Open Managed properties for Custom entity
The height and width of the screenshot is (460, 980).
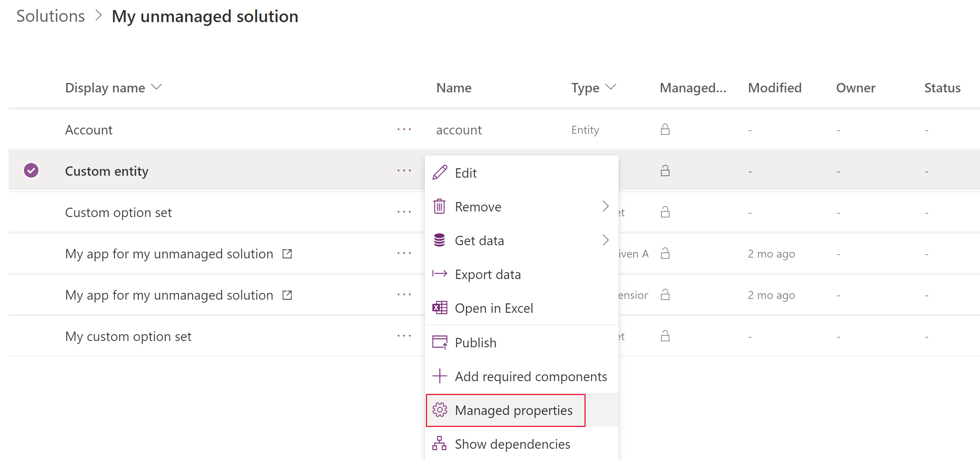click(513, 411)
